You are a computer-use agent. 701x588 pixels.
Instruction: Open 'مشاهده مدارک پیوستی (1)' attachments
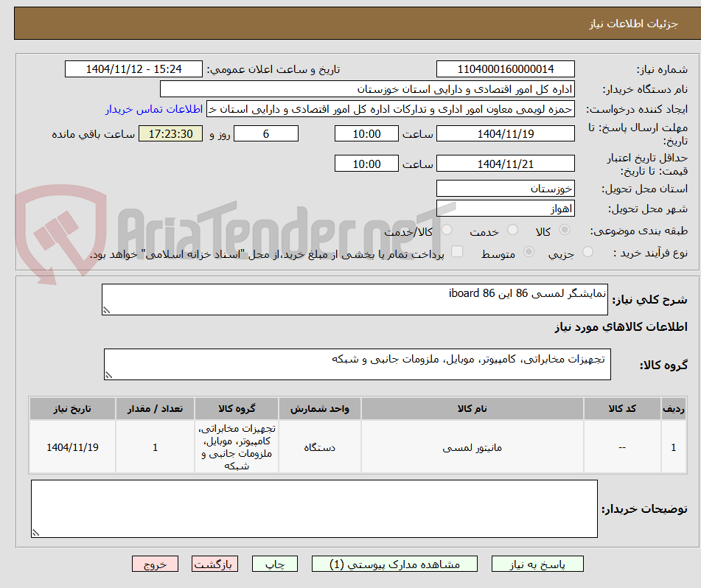(394, 564)
